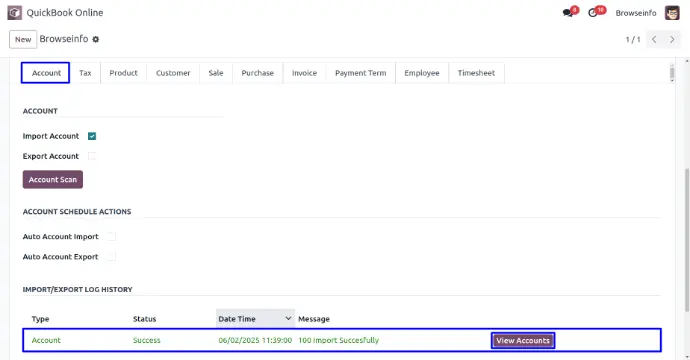Enable the Export Account checkbox

pos(92,156)
